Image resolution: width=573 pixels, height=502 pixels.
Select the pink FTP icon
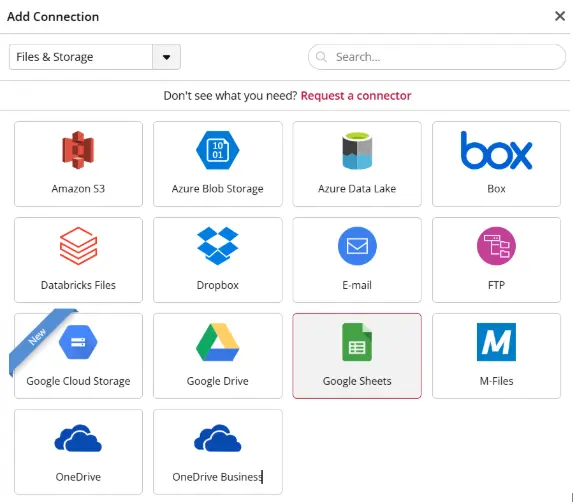click(496, 246)
